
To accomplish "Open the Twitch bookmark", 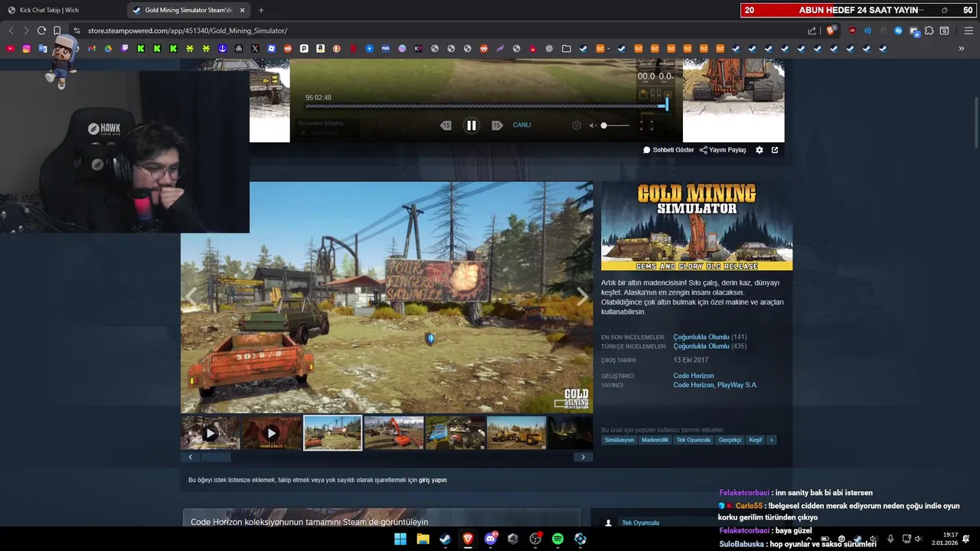I will (125, 48).
